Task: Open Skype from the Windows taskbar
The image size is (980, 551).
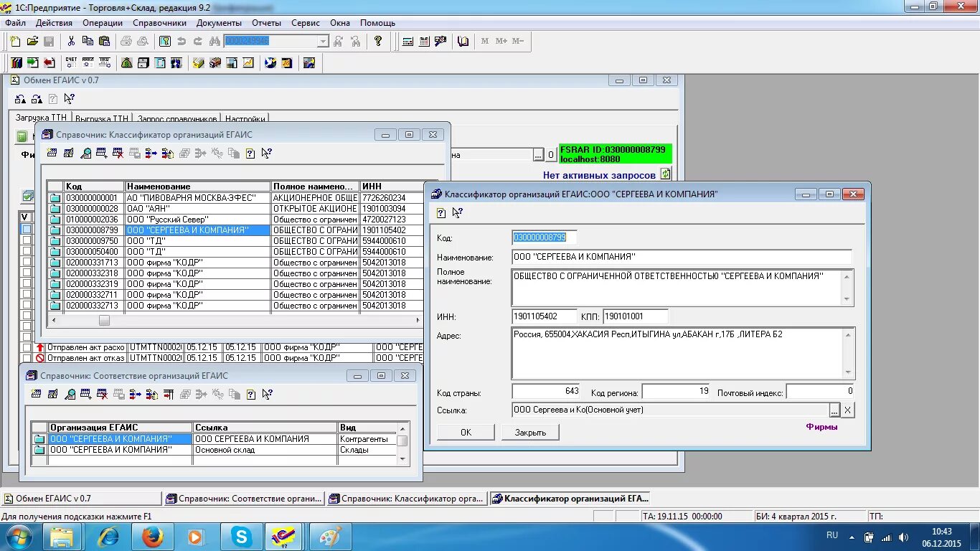Action: click(241, 537)
